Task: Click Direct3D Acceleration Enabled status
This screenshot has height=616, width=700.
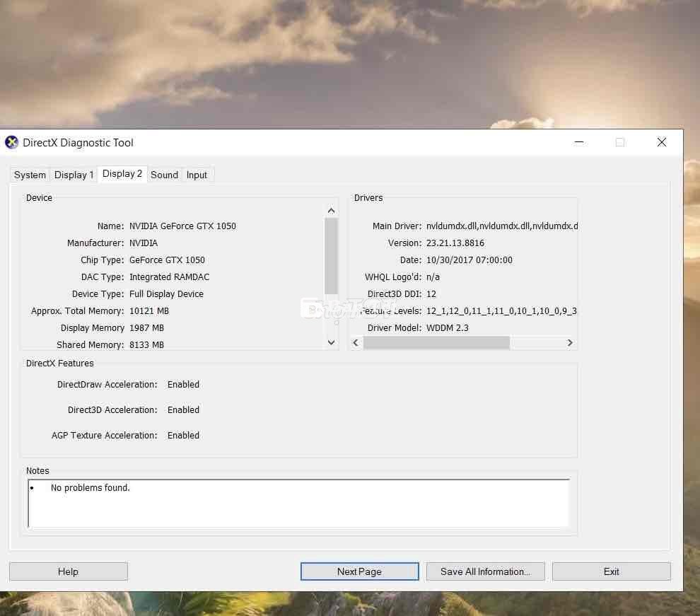Action: 183,410
